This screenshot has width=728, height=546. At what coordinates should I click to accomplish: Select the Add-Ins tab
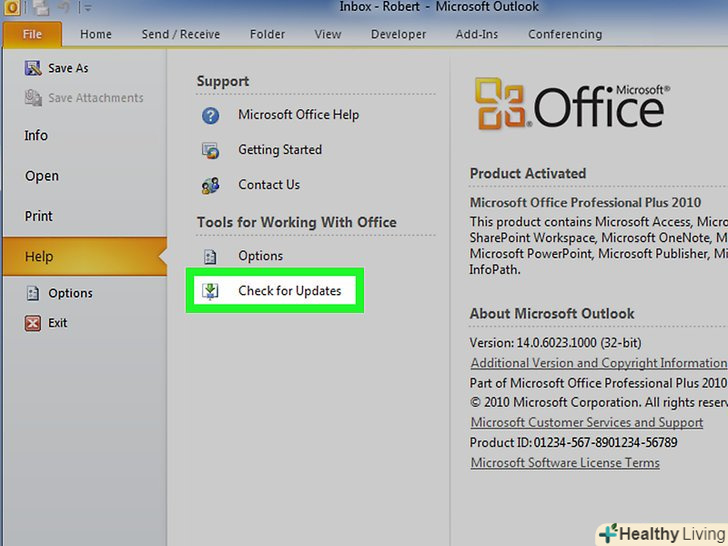tap(477, 34)
